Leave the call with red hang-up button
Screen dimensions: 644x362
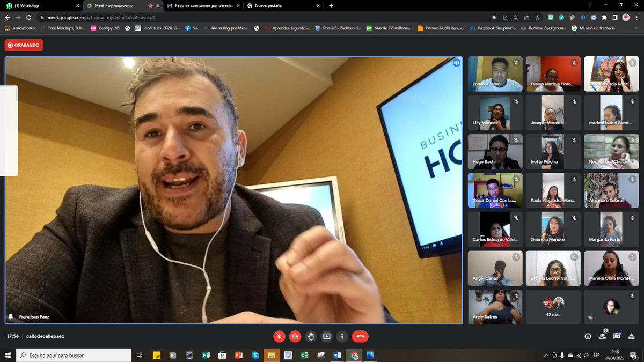360,336
